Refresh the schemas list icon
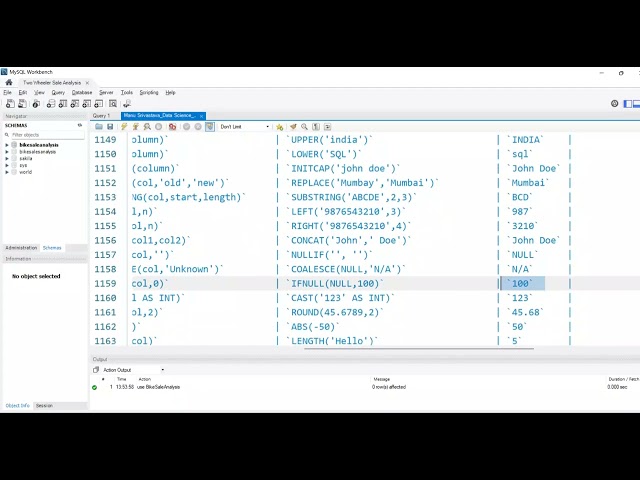640x480 pixels. click(x=80, y=125)
